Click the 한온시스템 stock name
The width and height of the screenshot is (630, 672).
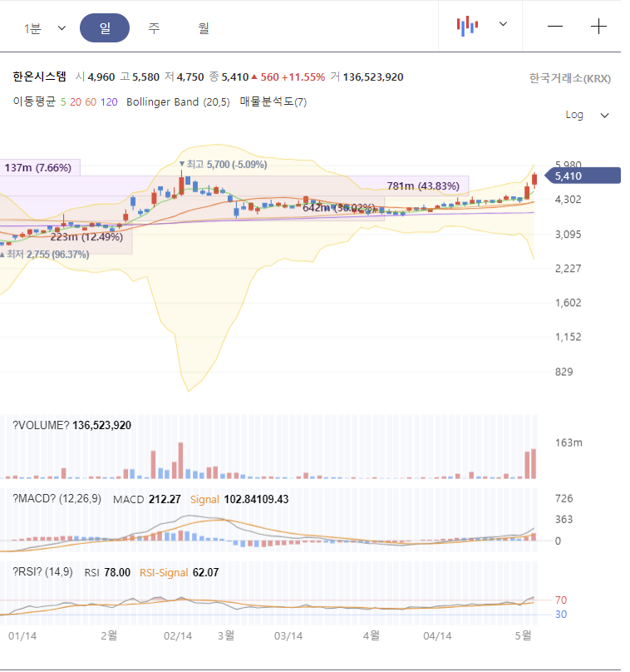tap(39, 77)
